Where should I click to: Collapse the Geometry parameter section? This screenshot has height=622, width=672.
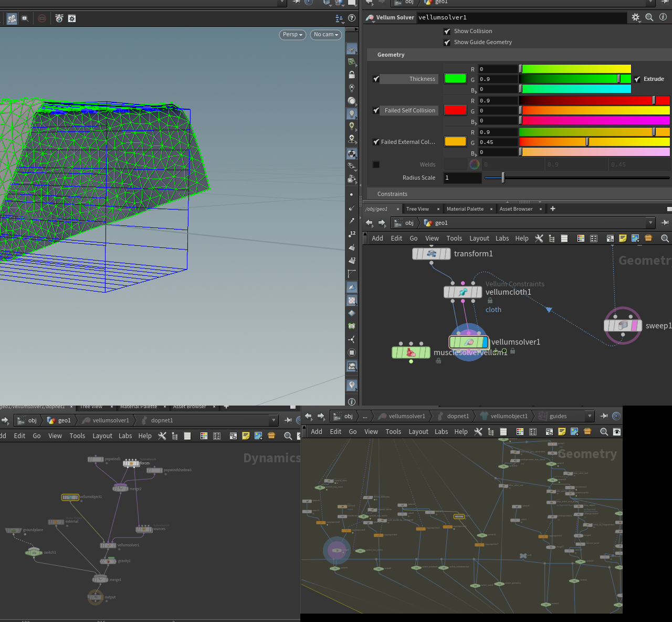391,55
